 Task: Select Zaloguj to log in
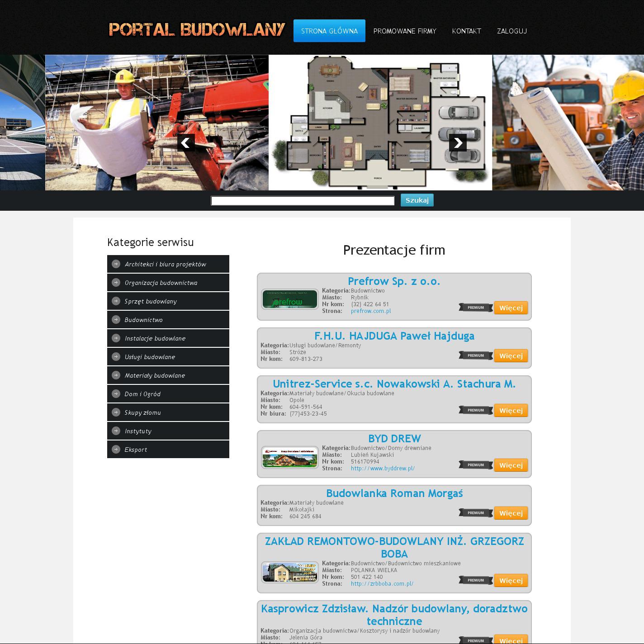coord(511,31)
